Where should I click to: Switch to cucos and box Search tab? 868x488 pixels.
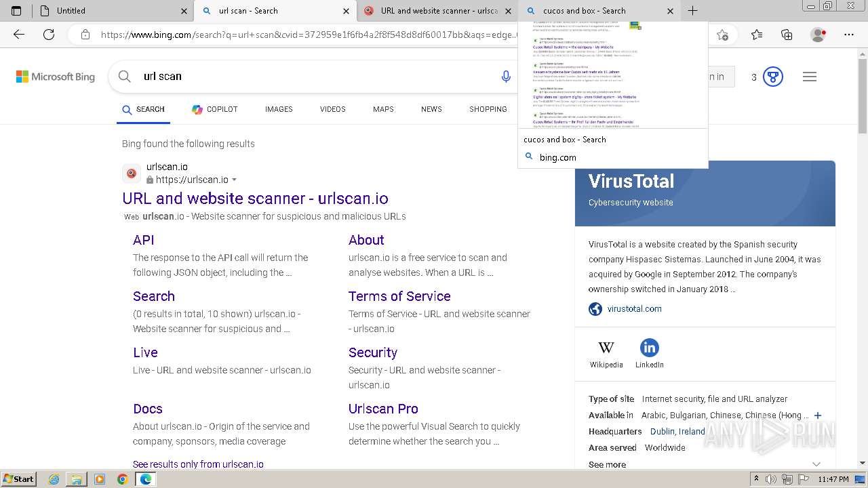point(600,11)
